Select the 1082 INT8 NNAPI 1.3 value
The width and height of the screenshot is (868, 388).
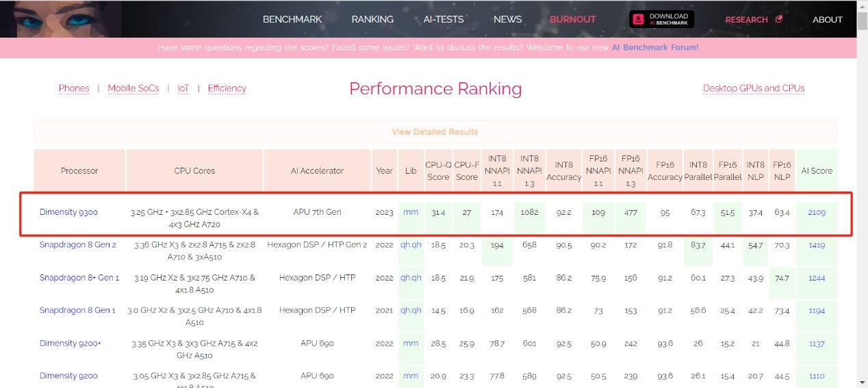pyautogui.click(x=529, y=212)
